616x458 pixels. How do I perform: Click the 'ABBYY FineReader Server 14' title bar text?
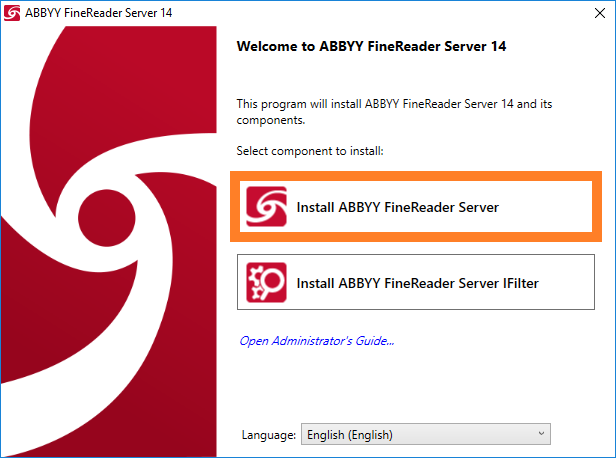coord(99,13)
